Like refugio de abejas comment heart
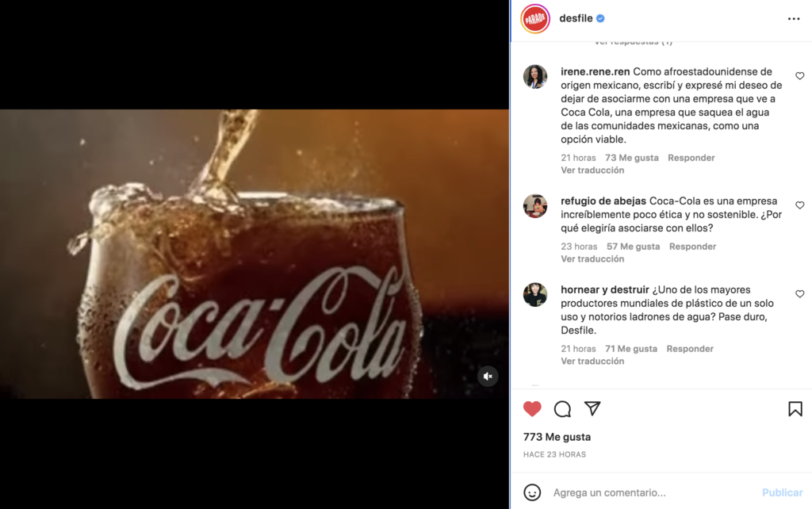812x509 pixels. [x=799, y=205]
